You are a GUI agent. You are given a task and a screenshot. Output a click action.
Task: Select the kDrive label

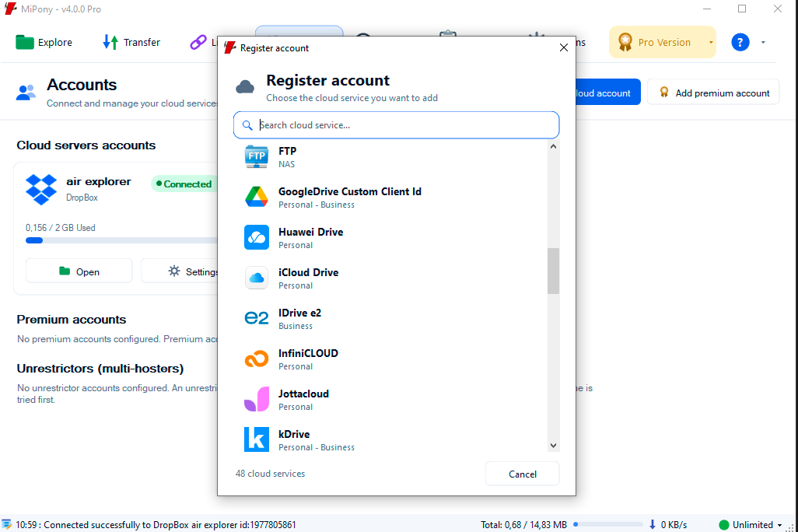[x=294, y=434]
